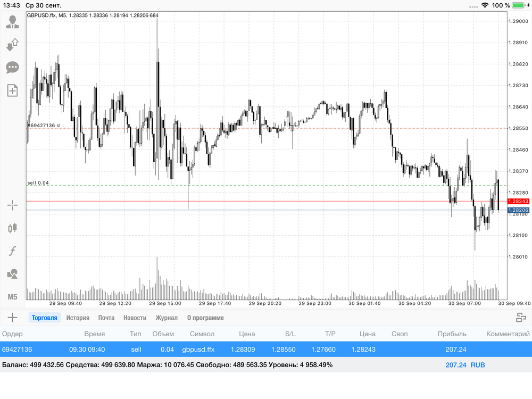This screenshot has width=532, height=399.
Task: Toggle the layout icon right of tabs
Action: [x=521, y=318]
